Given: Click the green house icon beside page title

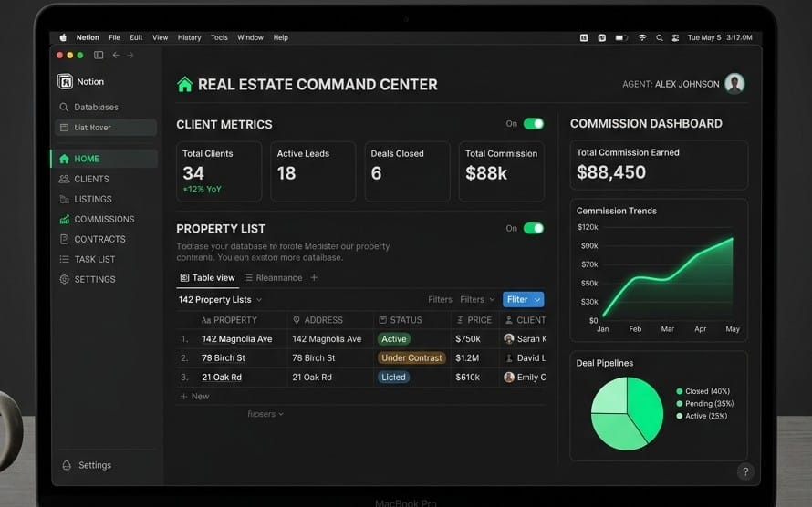Looking at the screenshot, I should [x=185, y=84].
